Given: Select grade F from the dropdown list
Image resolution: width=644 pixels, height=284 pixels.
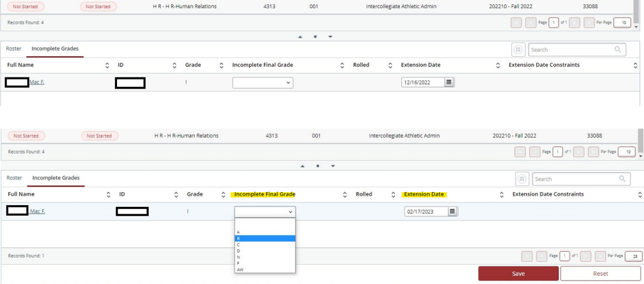Looking at the screenshot, I should tap(265, 264).
